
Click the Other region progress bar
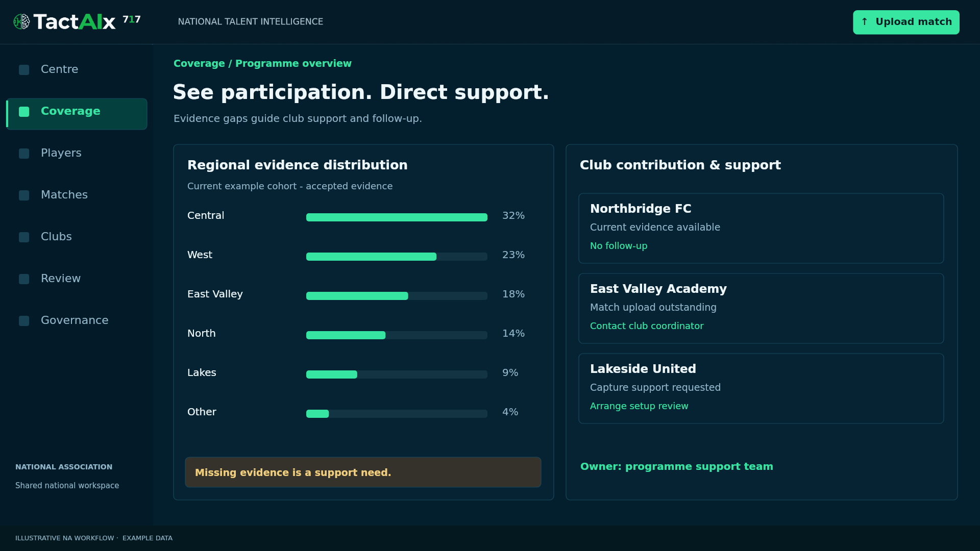(397, 414)
